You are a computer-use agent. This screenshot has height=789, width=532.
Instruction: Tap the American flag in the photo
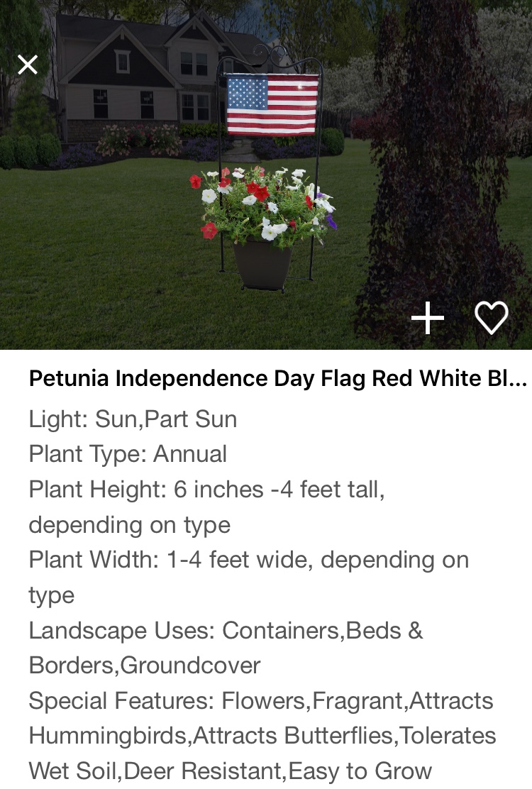click(x=272, y=105)
